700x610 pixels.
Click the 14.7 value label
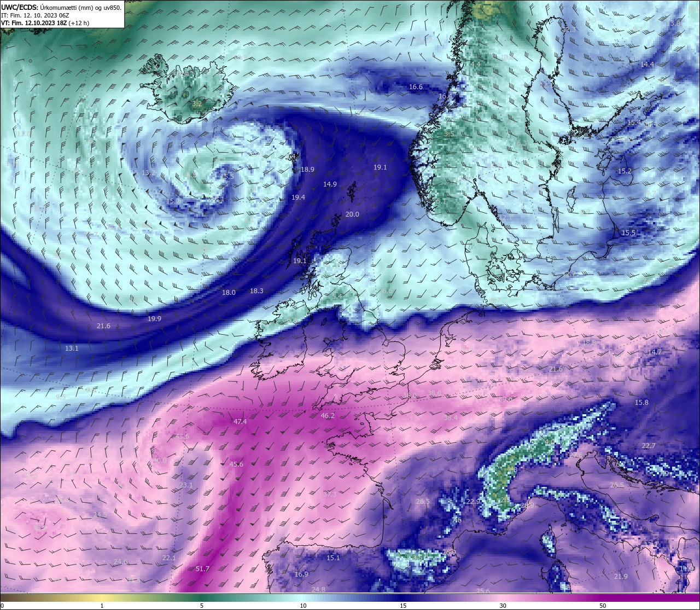(x=655, y=352)
